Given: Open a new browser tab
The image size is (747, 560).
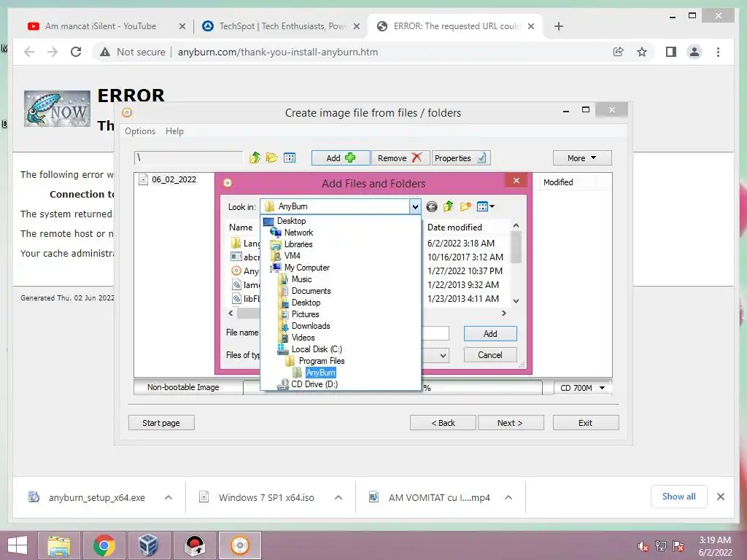Looking at the screenshot, I should [559, 26].
